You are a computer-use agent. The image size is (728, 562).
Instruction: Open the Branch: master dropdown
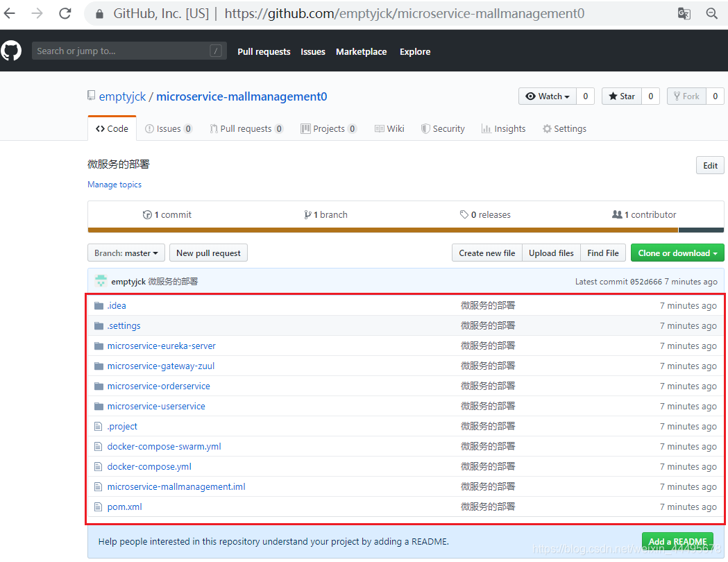(x=126, y=253)
